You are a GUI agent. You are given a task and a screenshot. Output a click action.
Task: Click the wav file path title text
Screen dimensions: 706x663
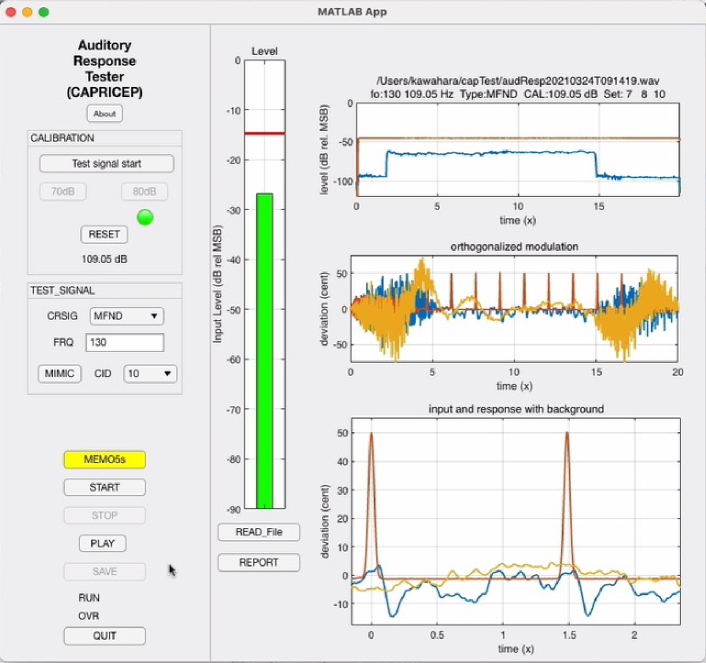518,81
